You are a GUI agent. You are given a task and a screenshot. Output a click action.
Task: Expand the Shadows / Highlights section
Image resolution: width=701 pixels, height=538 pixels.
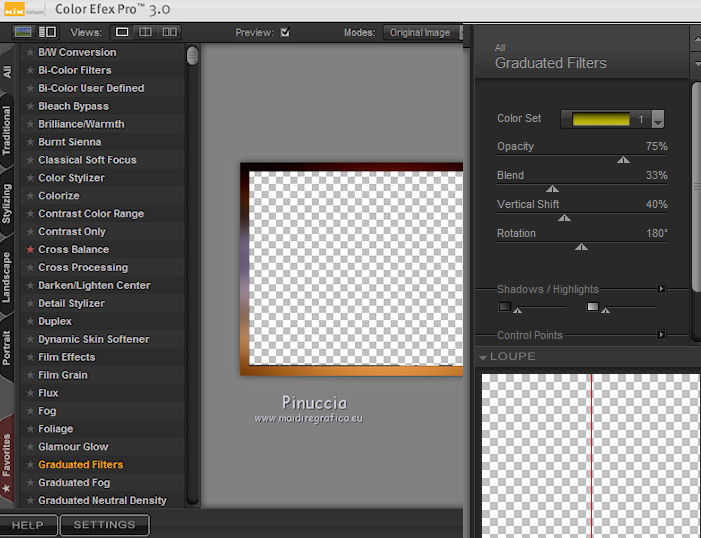(661, 289)
